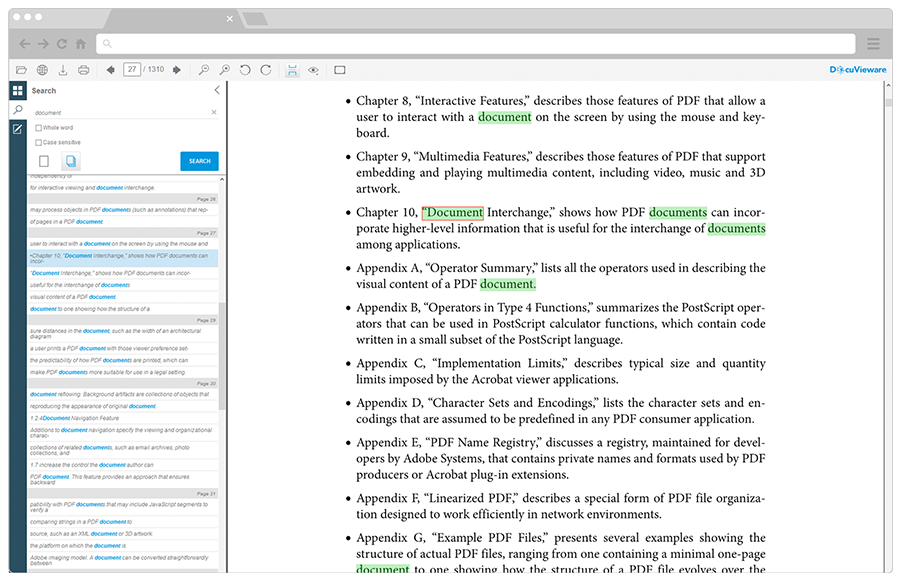Click the red-outlined "Document" match in page

click(453, 212)
